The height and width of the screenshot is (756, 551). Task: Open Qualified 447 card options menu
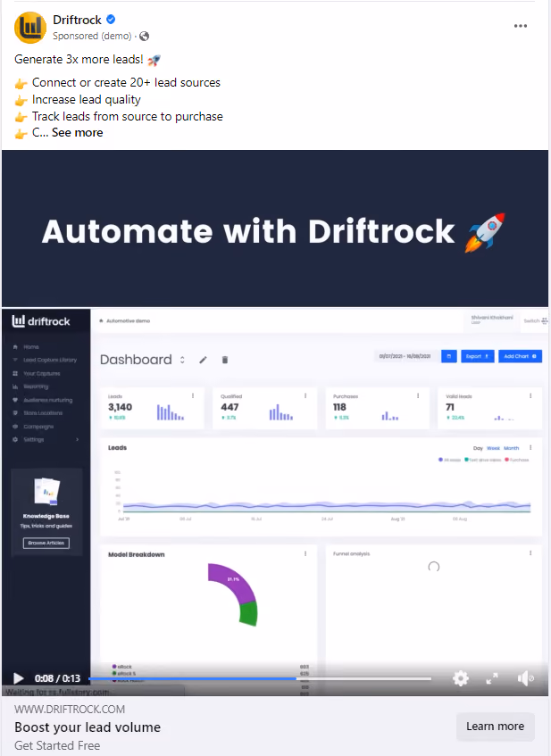[x=305, y=395]
